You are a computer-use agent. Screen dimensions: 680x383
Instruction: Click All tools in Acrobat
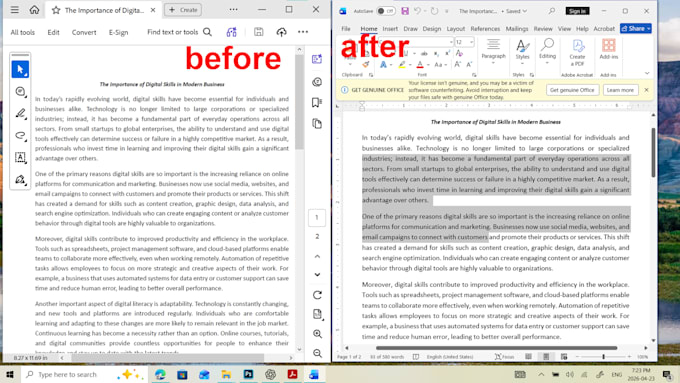click(x=23, y=32)
